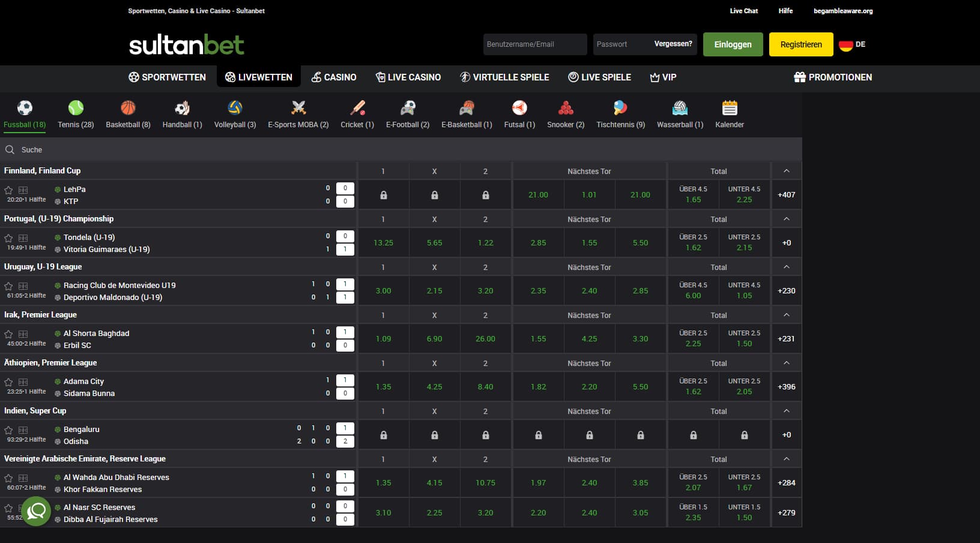The image size is (980, 543).
Task: Pick the Tischtennis paddle icon
Action: point(620,108)
